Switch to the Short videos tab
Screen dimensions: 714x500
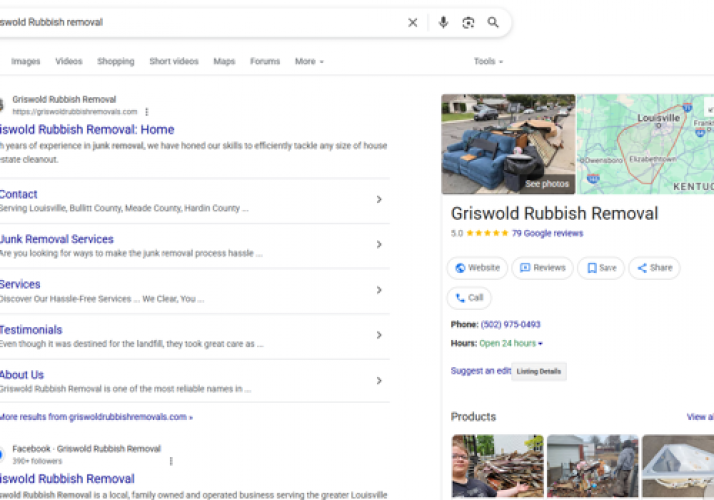tap(174, 61)
